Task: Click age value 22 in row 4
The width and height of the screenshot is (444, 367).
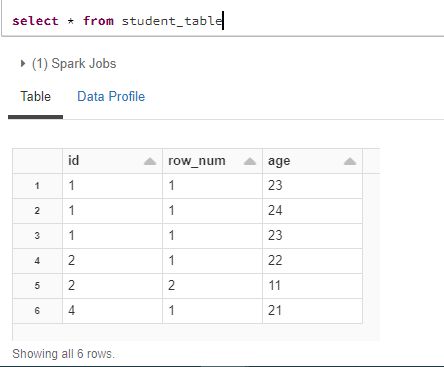Action: tap(275, 261)
